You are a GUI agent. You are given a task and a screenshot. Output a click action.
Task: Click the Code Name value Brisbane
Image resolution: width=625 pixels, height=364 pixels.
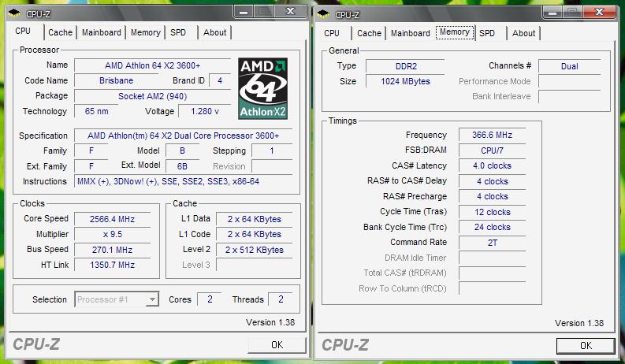[x=116, y=80]
